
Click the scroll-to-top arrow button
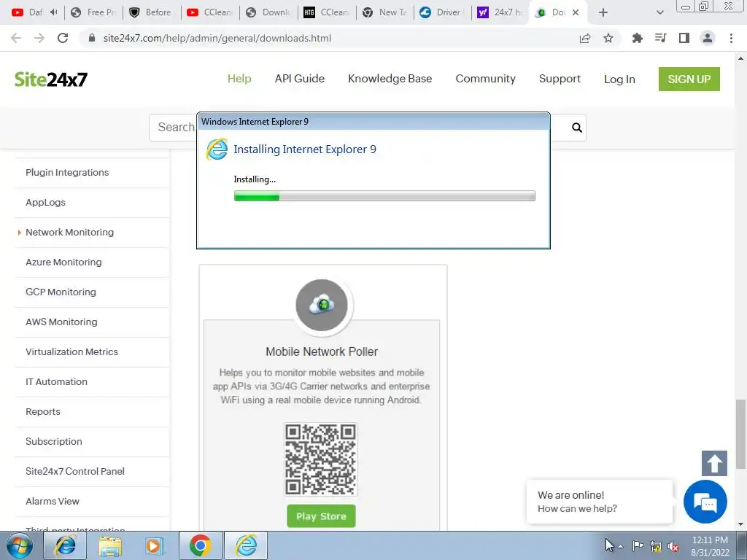(714, 463)
